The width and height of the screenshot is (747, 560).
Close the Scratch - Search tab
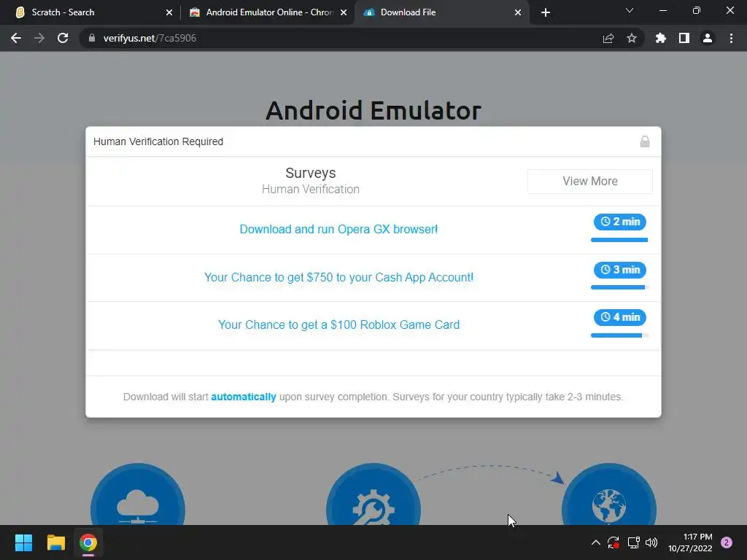(x=169, y=12)
